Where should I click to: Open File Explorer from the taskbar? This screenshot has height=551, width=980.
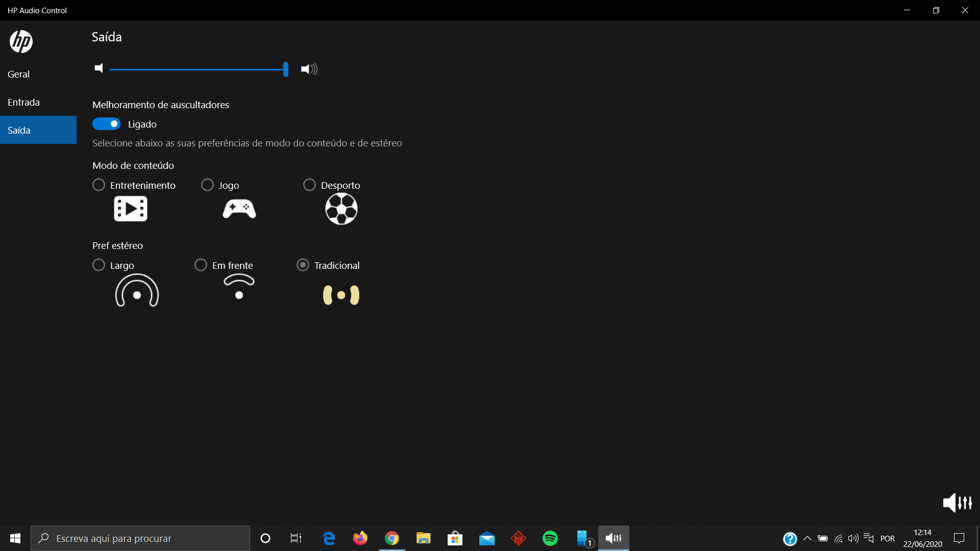tap(424, 538)
